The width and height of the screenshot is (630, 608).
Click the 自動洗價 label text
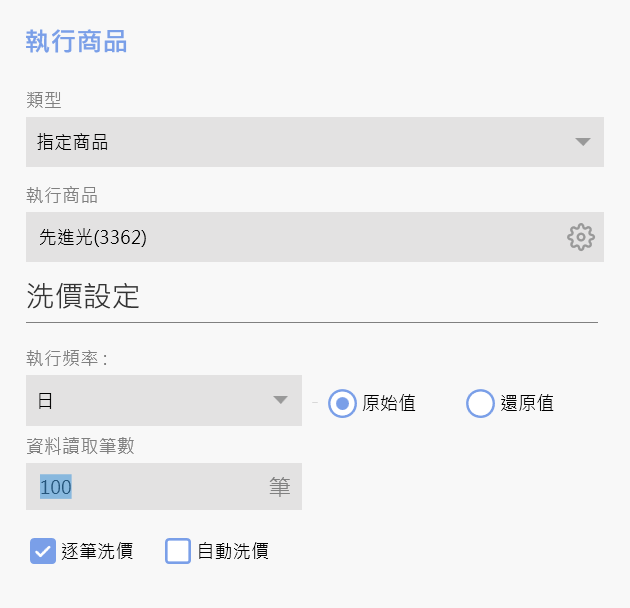click(233, 551)
